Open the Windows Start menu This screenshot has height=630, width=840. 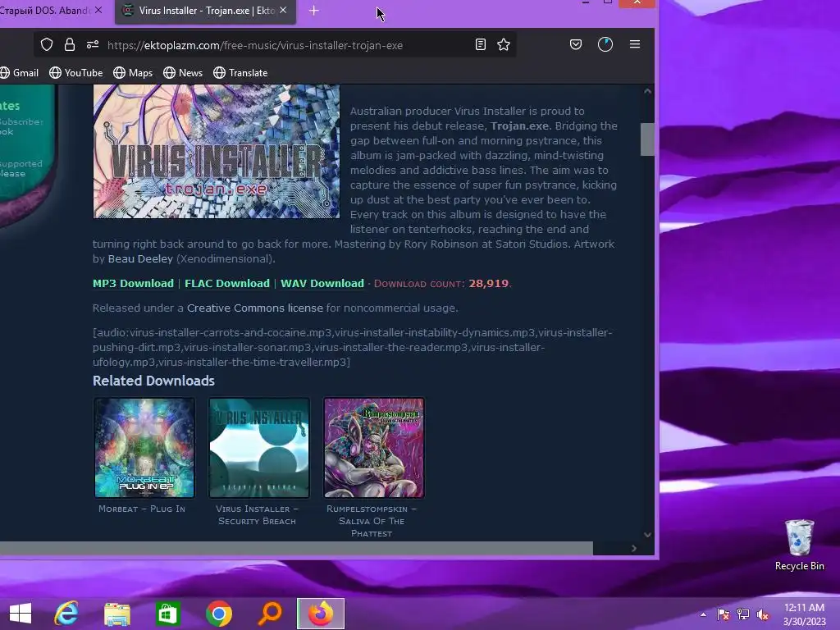coord(21,614)
